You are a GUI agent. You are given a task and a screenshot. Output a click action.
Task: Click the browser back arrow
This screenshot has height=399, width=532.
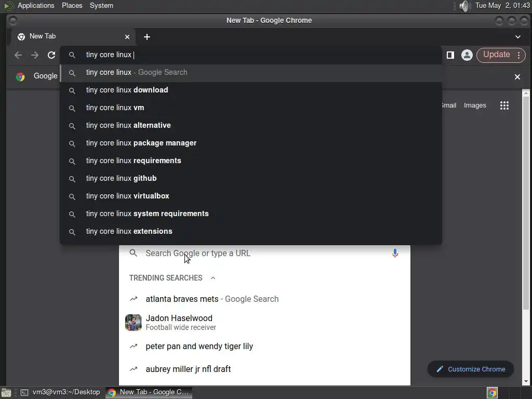pos(18,55)
